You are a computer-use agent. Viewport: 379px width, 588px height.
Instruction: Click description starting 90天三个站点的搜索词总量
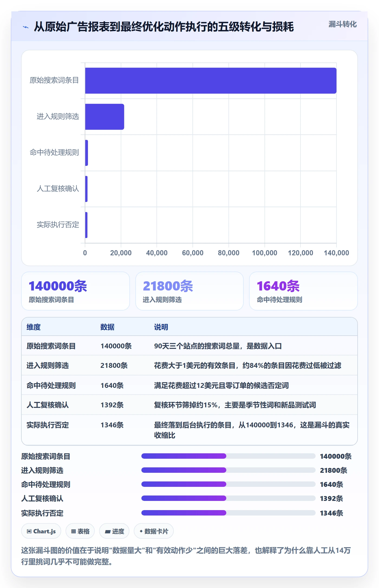tap(218, 346)
